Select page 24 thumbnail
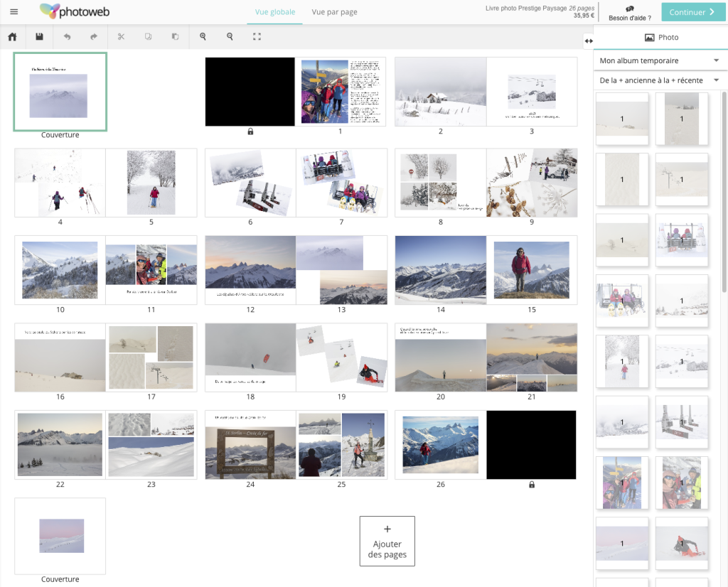Screen dimensions: 728x587 coord(250,445)
